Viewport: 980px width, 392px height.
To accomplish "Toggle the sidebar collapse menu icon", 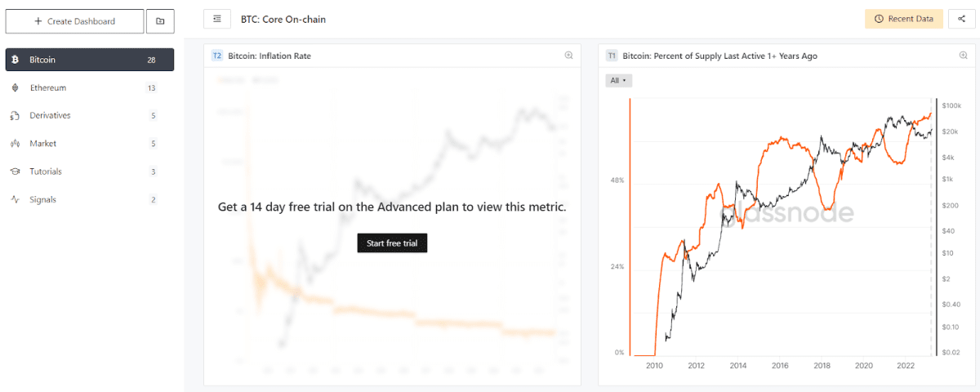I will coord(216,19).
